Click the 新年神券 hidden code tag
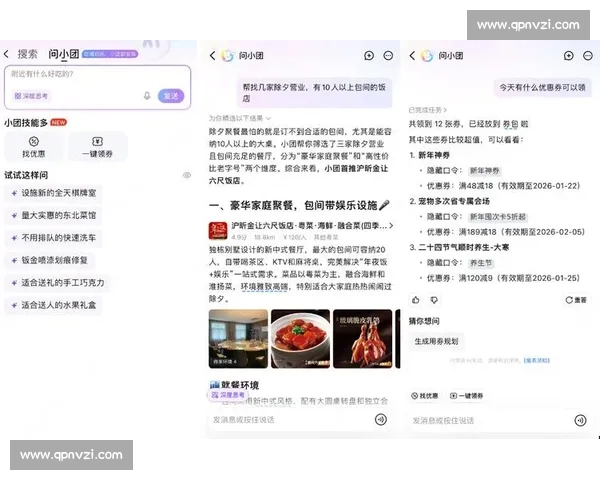This screenshot has width=600, height=480. [484, 171]
